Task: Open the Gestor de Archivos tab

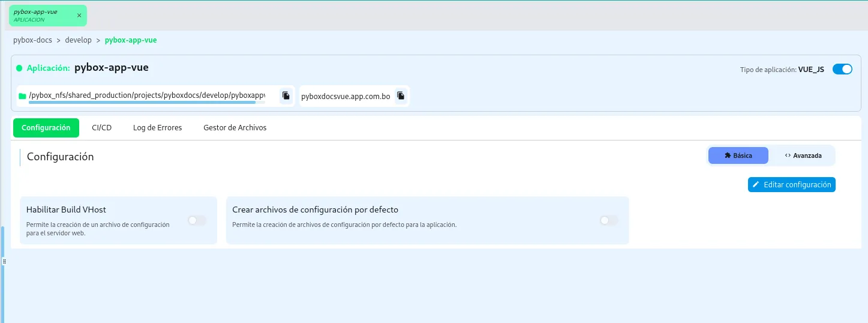Action: (x=235, y=128)
